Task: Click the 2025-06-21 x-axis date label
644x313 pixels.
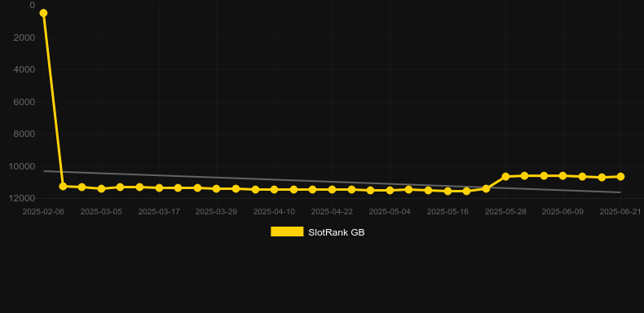Action: pos(620,212)
